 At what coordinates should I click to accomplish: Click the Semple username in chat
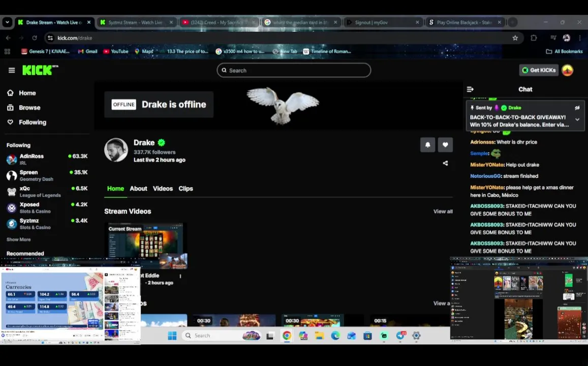point(479,154)
